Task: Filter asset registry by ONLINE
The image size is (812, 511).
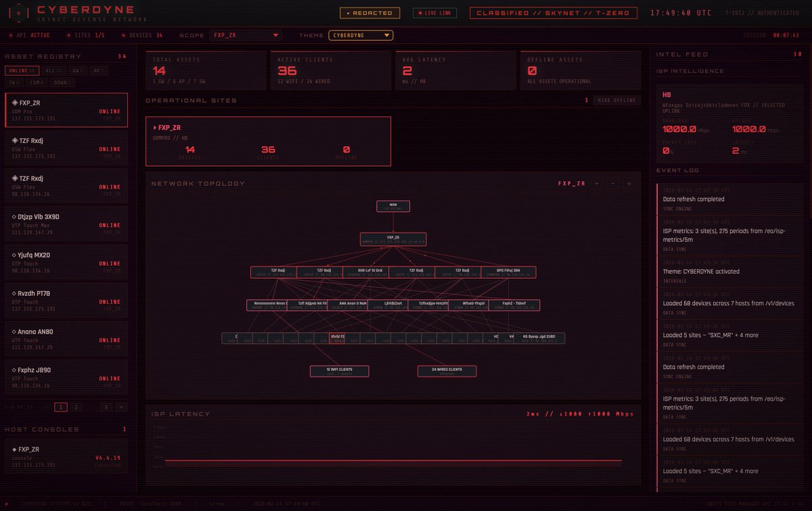Action: pyautogui.click(x=22, y=70)
